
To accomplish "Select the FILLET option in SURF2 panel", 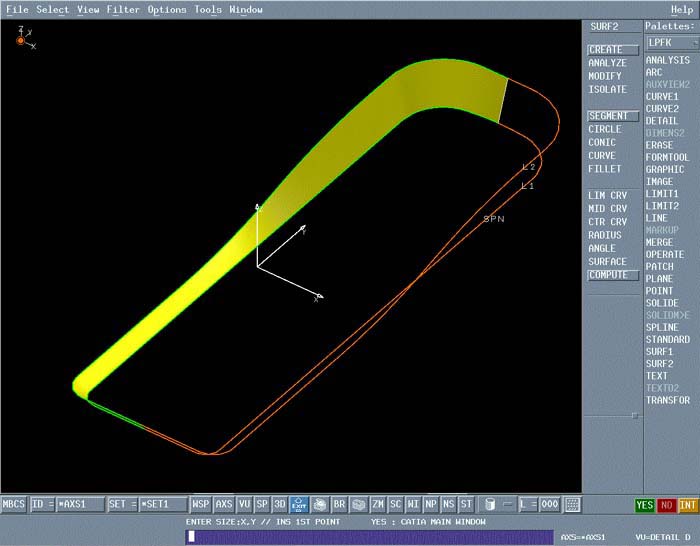I will tap(605, 169).
